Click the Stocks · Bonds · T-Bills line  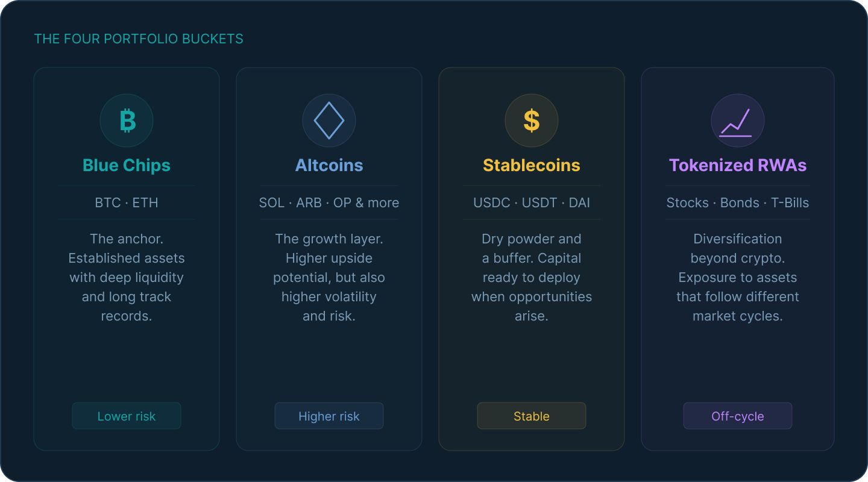tap(738, 202)
